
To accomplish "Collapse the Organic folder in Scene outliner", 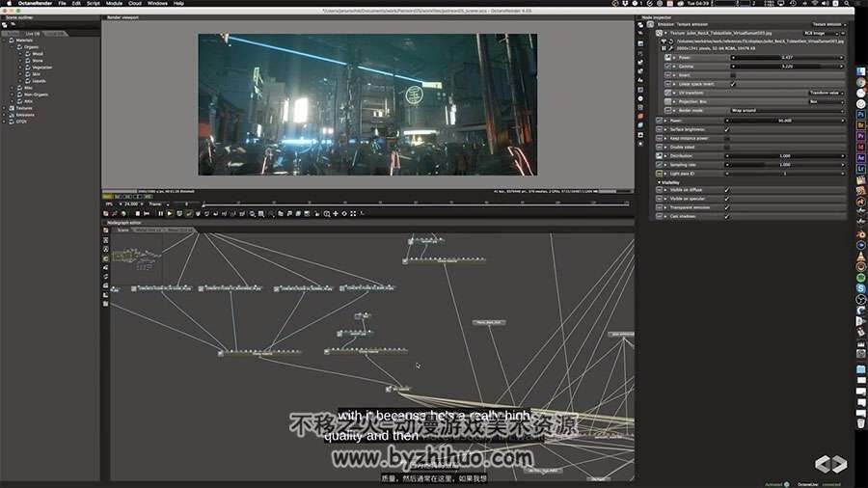I will tap(13, 47).
